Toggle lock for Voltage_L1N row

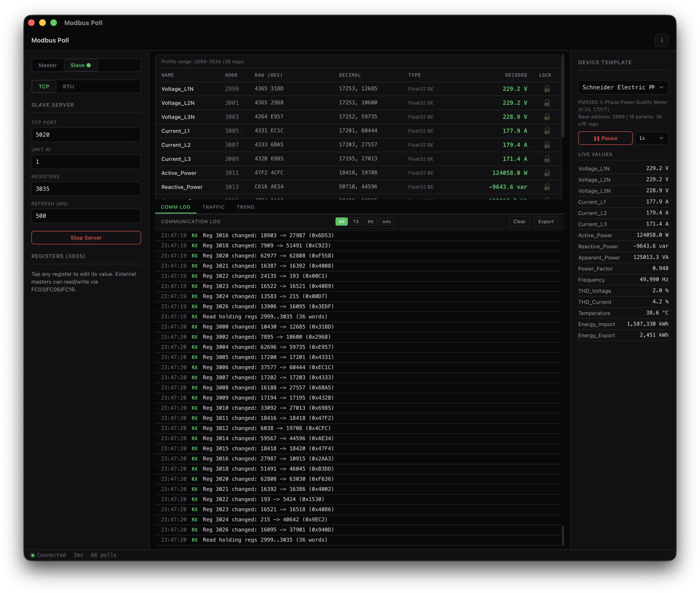tap(547, 89)
